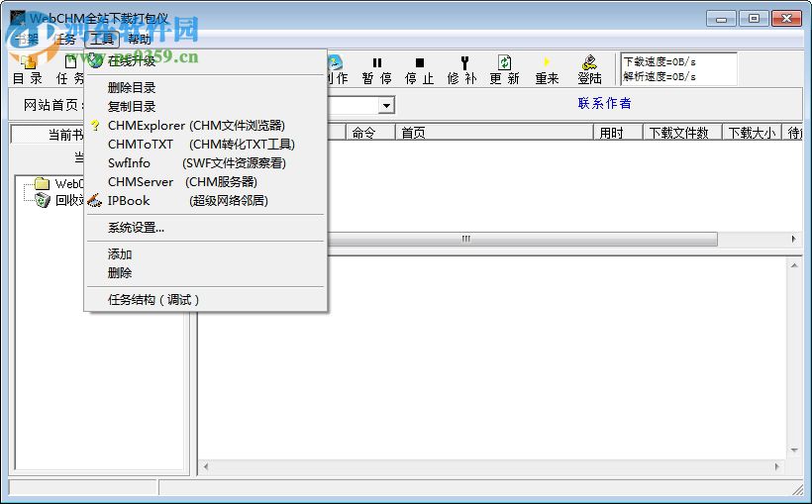
Task: Click the yellow folder icon in the tree
Action: click(42, 183)
